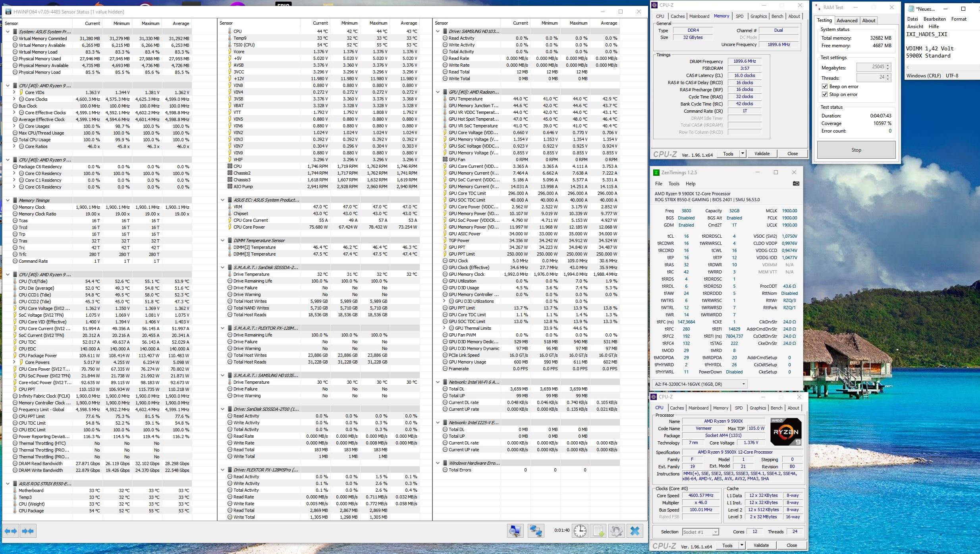This screenshot has width=980, height=554.
Task: Click RAM Test title bar icon
Action: [x=817, y=7]
